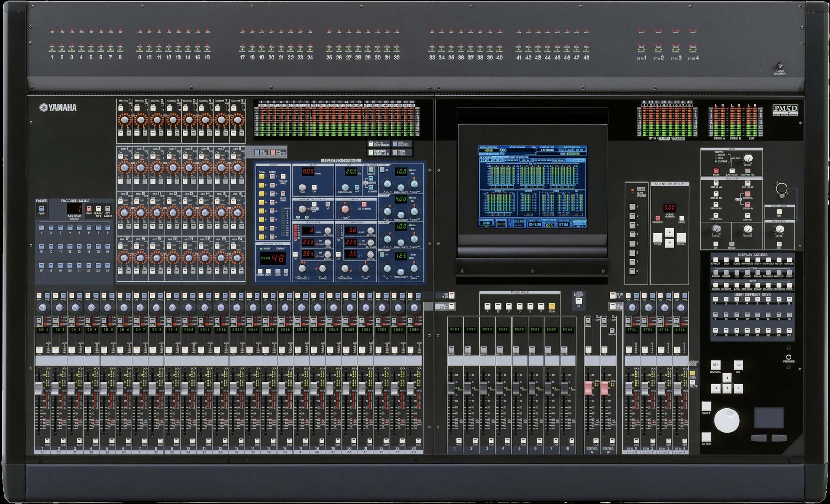
Task: Hit the FADER FLIP button
Action: 41,209
